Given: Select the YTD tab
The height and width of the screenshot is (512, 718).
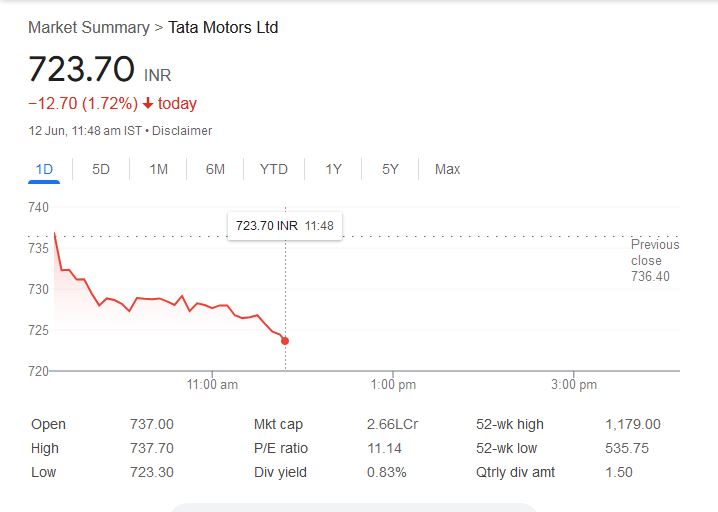Looking at the screenshot, I should (x=273, y=169).
